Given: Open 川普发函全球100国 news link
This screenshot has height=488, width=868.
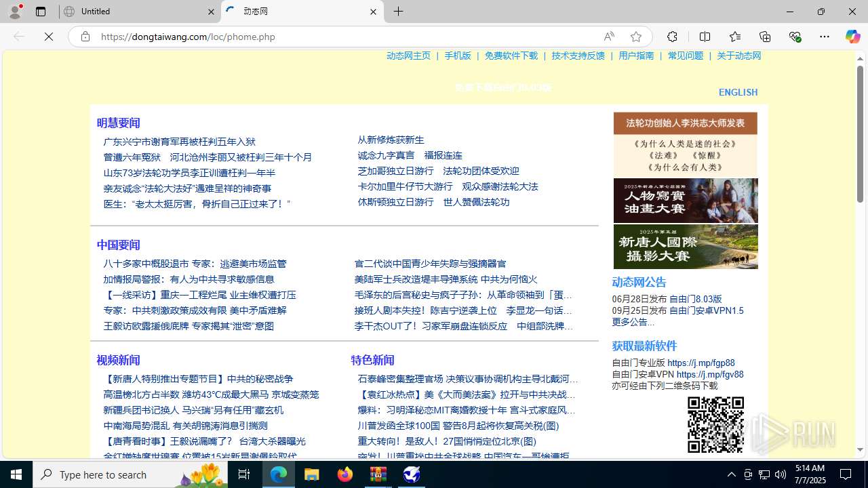Looking at the screenshot, I should [x=458, y=426].
